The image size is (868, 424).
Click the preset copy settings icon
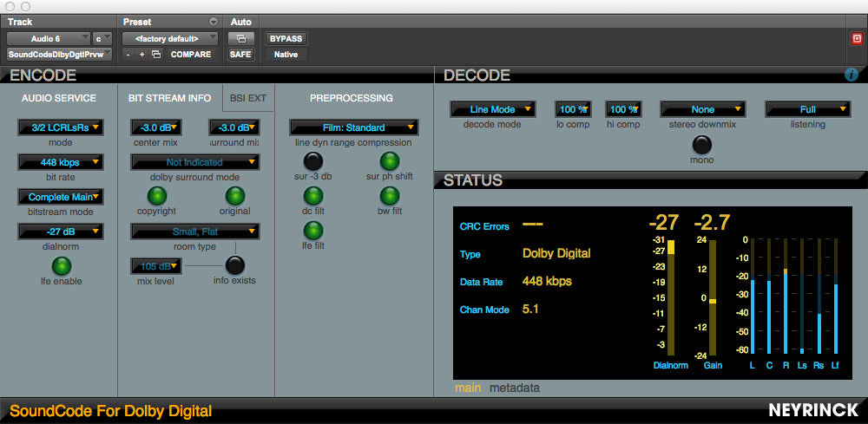point(156,54)
